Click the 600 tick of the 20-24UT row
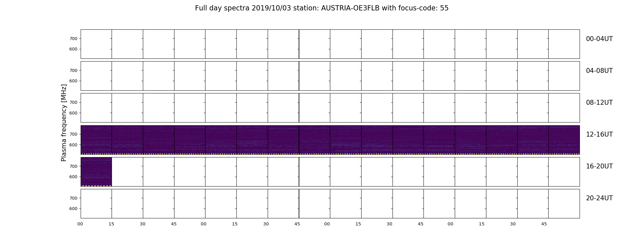This screenshot has height=245, width=644. point(73,209)
